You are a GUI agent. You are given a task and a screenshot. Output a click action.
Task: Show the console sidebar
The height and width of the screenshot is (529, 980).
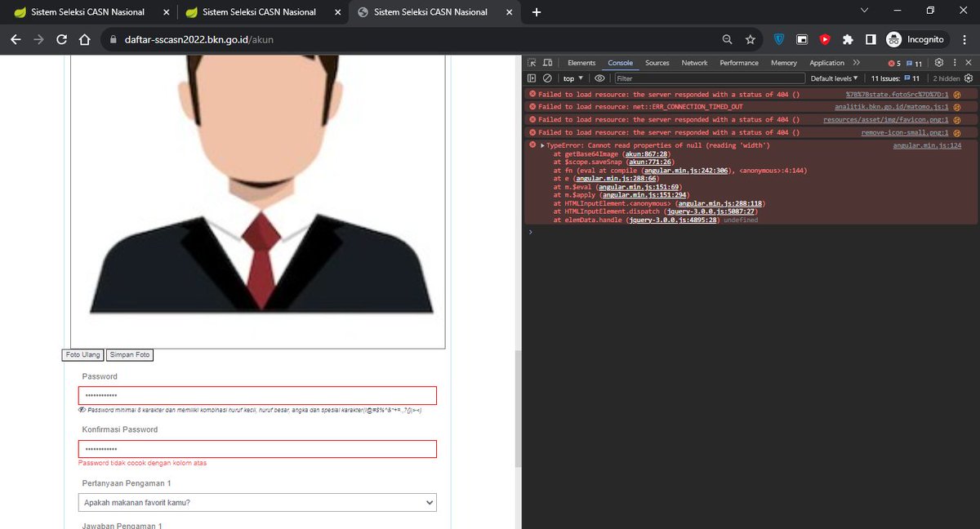(x=532, y=78)
